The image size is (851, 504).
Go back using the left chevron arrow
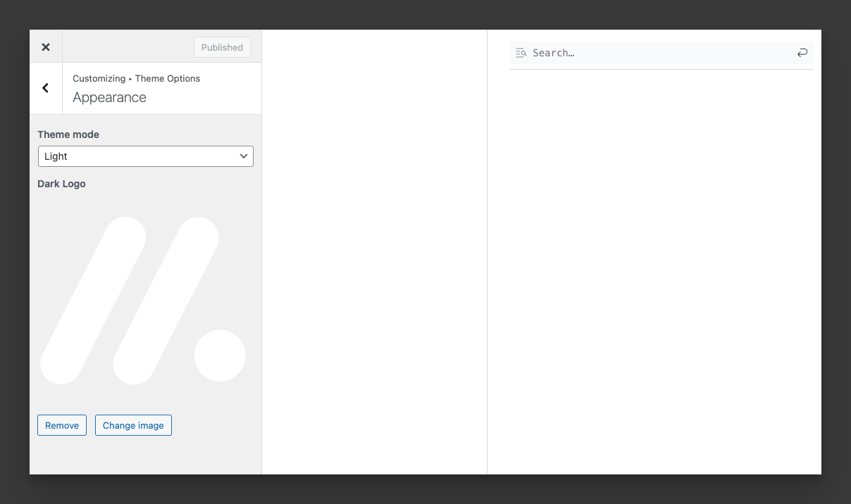coord(46,88)
